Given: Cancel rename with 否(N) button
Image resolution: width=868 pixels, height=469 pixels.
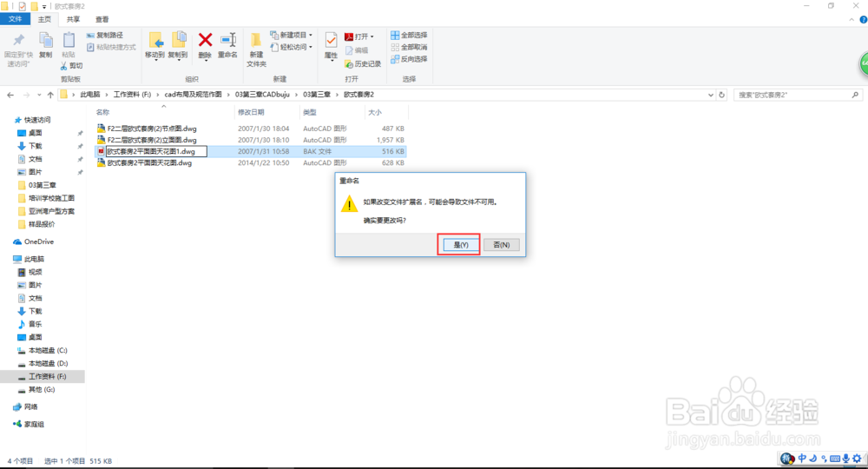Looking at the screenshot, I should click(501, 245).
